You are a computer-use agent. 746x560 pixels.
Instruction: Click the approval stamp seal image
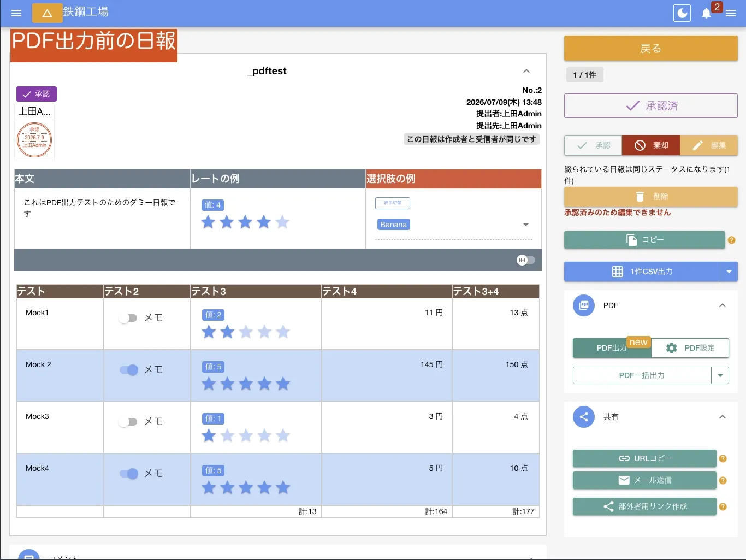tap(34, 140)
